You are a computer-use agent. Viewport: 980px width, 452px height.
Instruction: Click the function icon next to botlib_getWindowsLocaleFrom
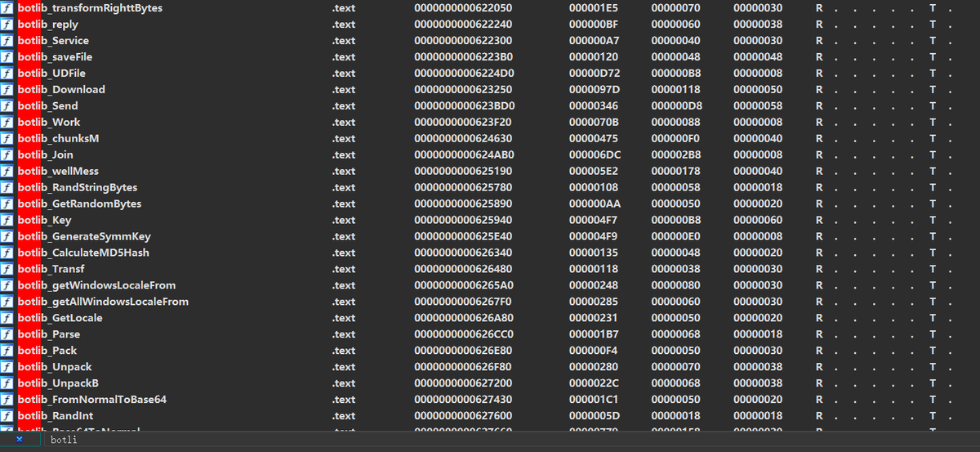[7, 285]
